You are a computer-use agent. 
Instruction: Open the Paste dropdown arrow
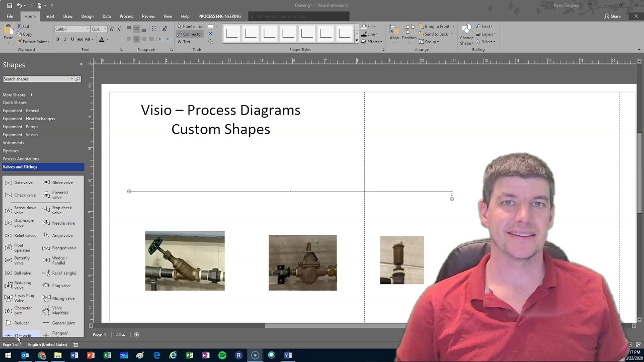8,42
